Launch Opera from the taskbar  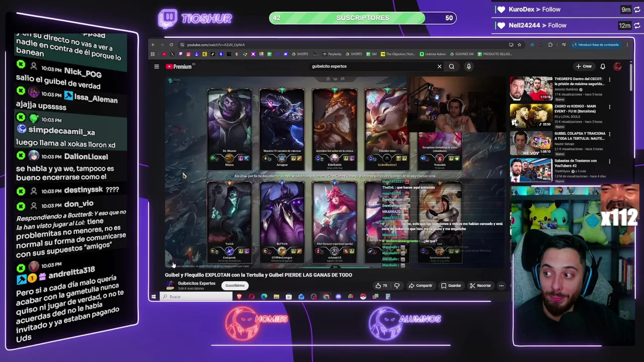click(252, 297)
